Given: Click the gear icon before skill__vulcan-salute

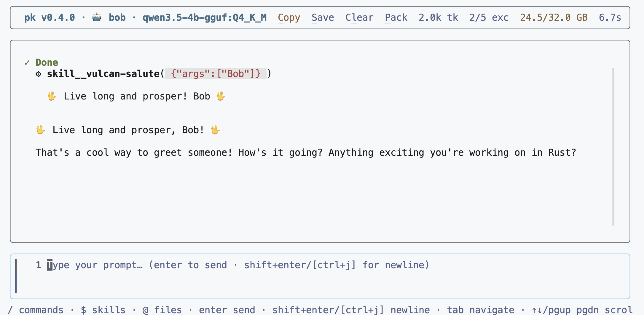Looking at the screenshot, I should (x=39, y=74).
